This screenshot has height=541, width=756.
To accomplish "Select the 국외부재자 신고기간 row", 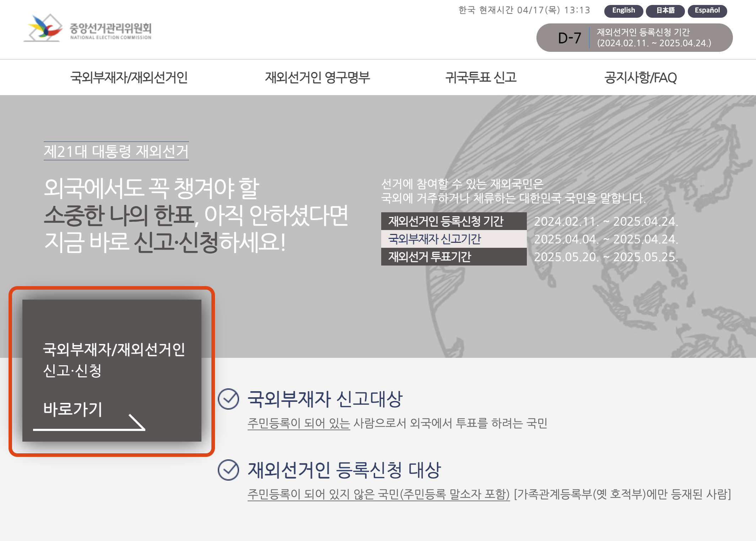I will tap(454, 239).
